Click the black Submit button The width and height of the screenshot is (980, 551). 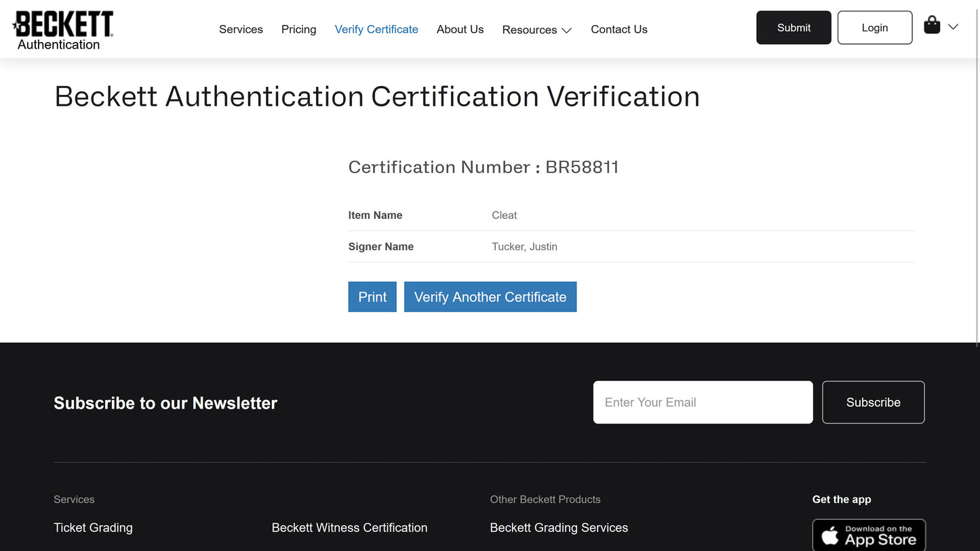793,28
